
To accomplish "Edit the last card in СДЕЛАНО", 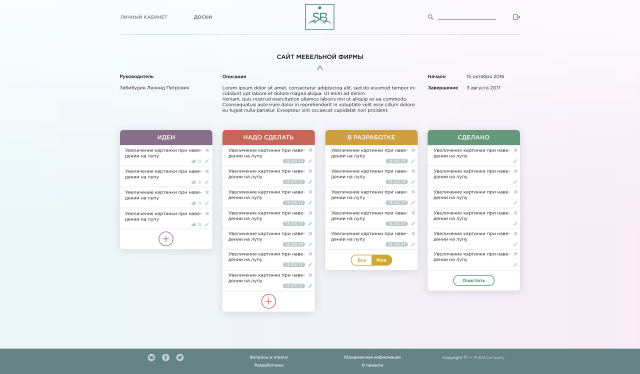I will [516, 265].
